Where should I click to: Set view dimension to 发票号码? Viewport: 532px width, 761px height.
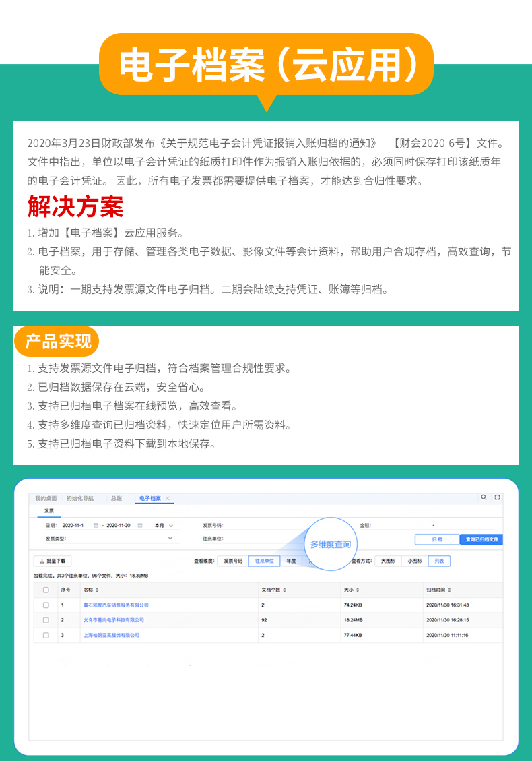(233, 561)
